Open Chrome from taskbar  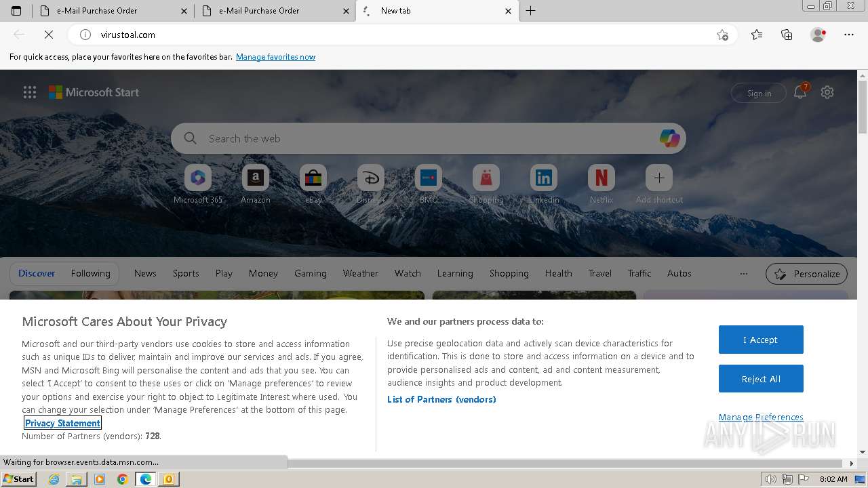click(x=123, y=479)
